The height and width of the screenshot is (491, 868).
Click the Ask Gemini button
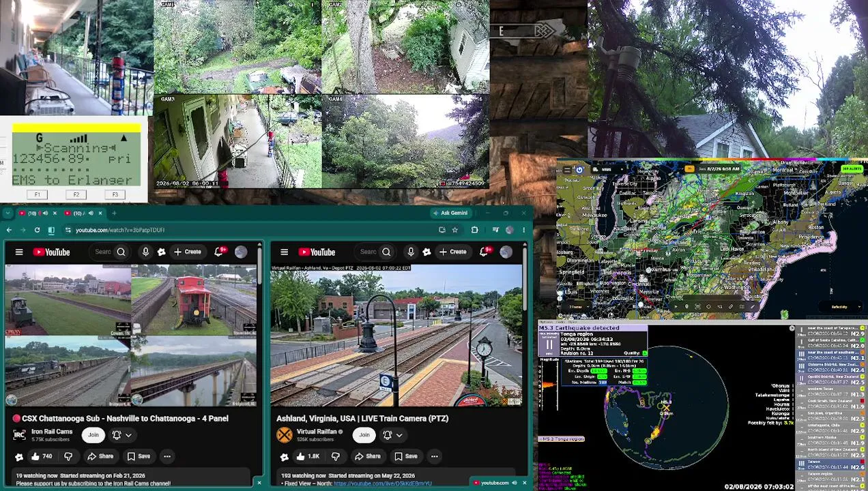pos(450,213)
